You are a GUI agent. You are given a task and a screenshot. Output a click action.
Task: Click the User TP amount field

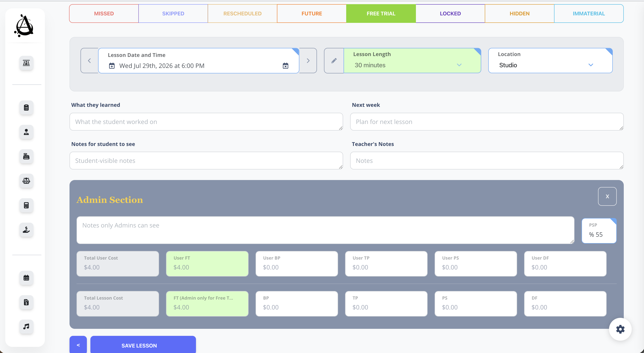[386, 264]
